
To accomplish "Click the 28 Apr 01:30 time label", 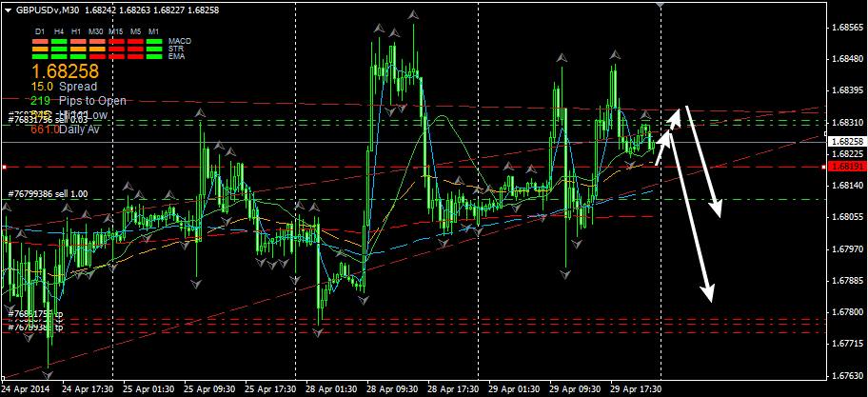I will pyautogui.click(x=331, y=388).
